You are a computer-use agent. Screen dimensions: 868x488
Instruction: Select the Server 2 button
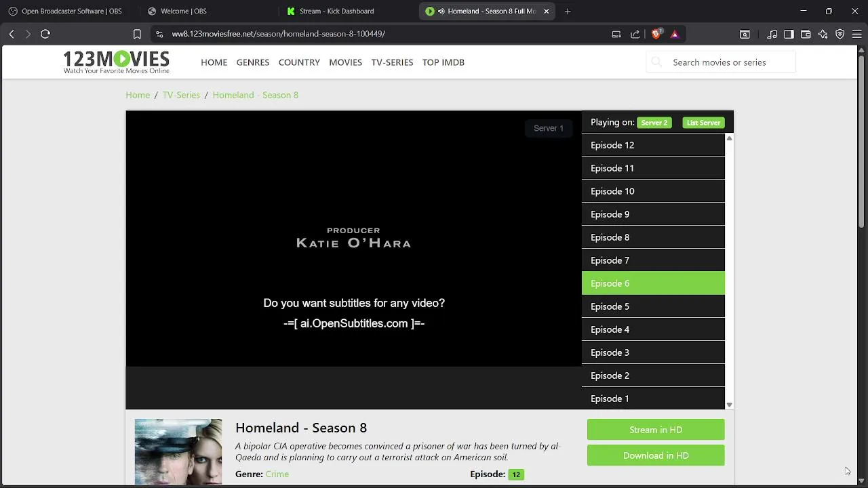[654, 123]
